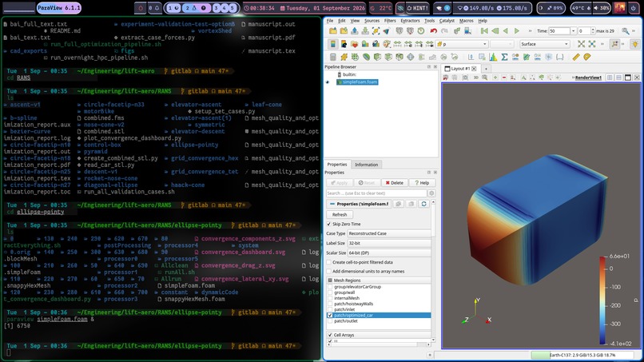Check the internalMesh region checkbox
This screenshot has height=362, width=644.
coord(330,298)
